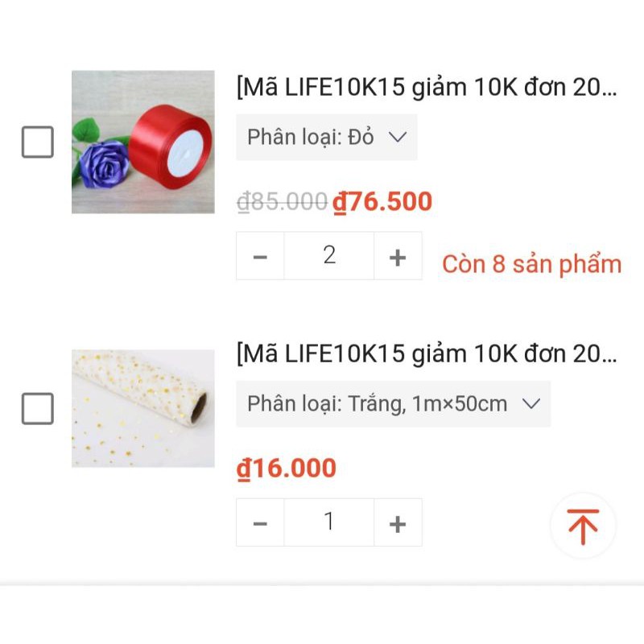Open the first product title link
This screenshot has width=644, height=644.
coord(427,88)
